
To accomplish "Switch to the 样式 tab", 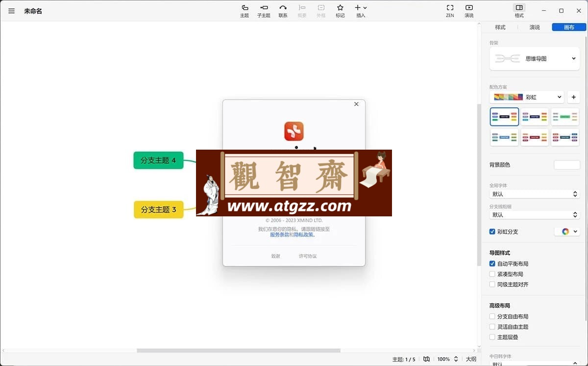I will click(x=500, y=27).
